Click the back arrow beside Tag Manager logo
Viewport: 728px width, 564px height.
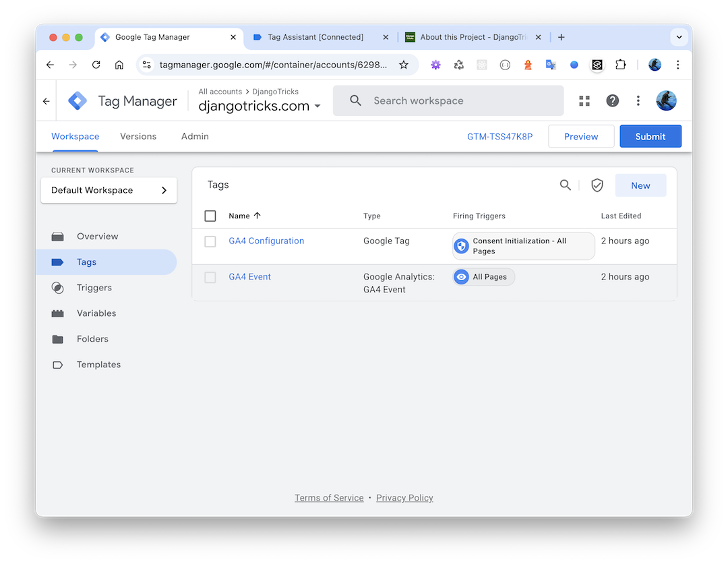tap(47, 100)
